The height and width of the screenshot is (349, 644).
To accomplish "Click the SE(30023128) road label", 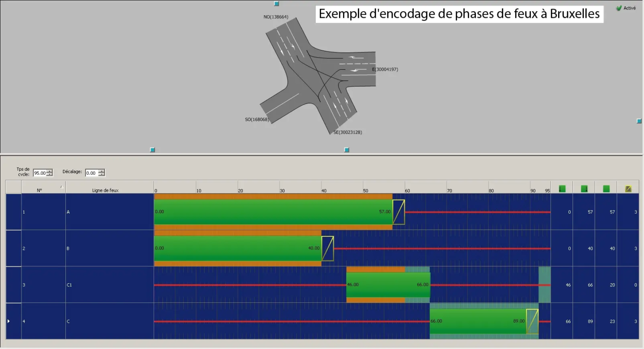I will pyautogui.click(x=347, y=132).
